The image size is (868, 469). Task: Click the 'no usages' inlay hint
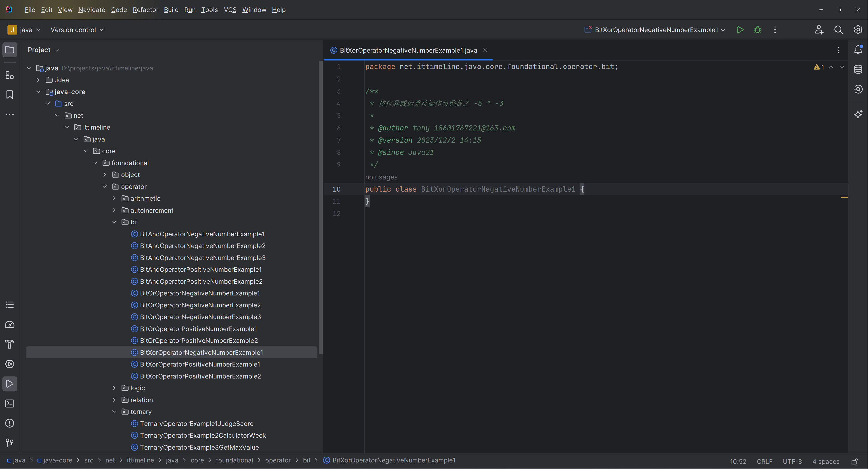click(381, 177)
